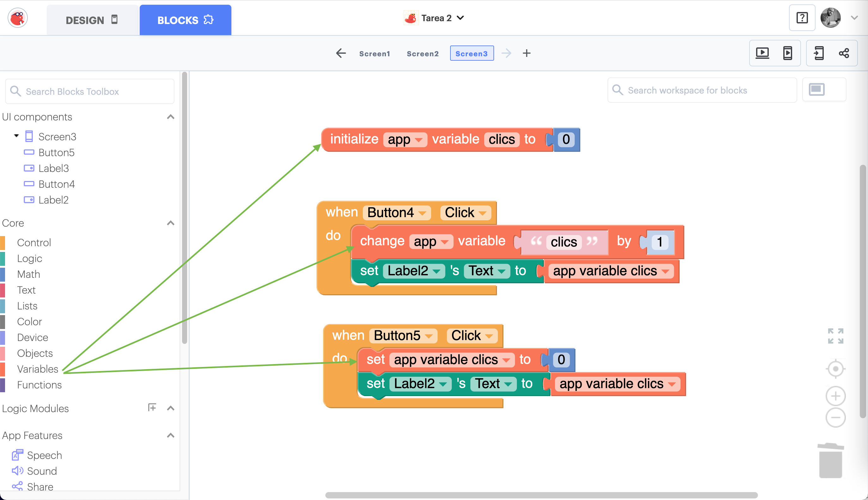Click the fullscreen expand arrows icon
Screen dimensions: 868x500
[x=835, y=336]
